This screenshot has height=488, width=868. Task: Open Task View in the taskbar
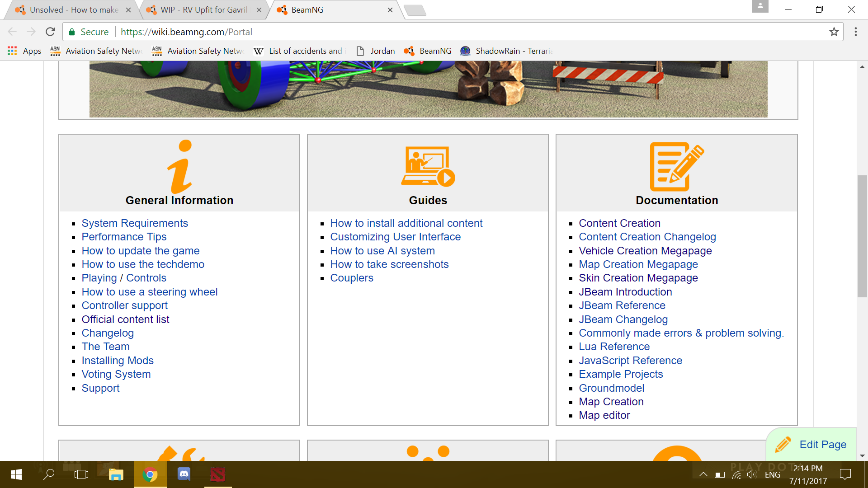(x=81, y=474)
